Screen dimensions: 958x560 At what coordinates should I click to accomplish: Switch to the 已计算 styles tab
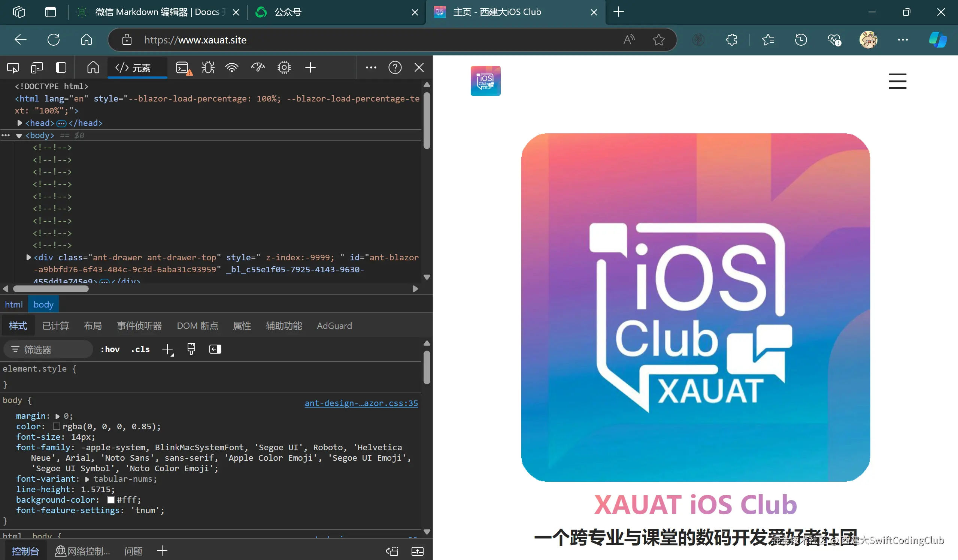pos(55,326)
